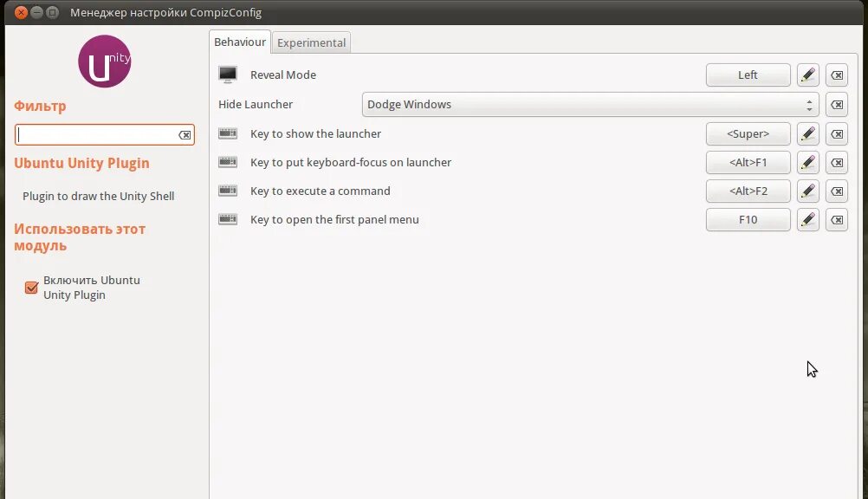Click the Reveal Mode label
The width and height of the screenshot is (868, 499).
click(283, 75)
